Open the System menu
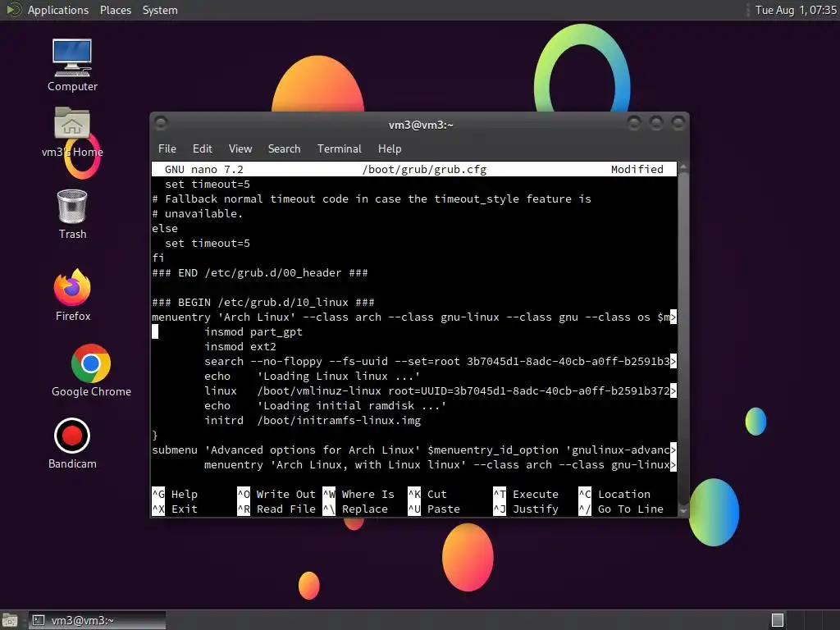 tap(160, 10)
